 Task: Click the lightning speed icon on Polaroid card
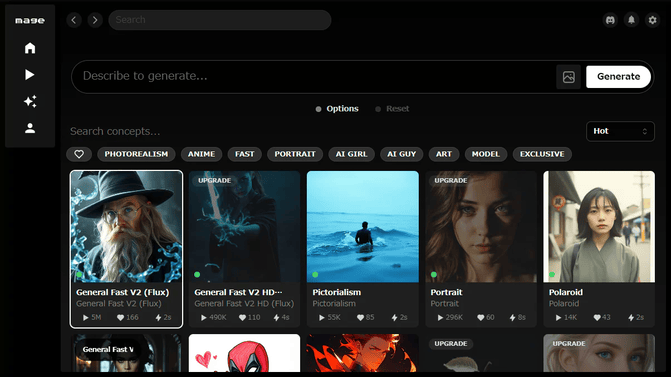click(x=631, y=318)
